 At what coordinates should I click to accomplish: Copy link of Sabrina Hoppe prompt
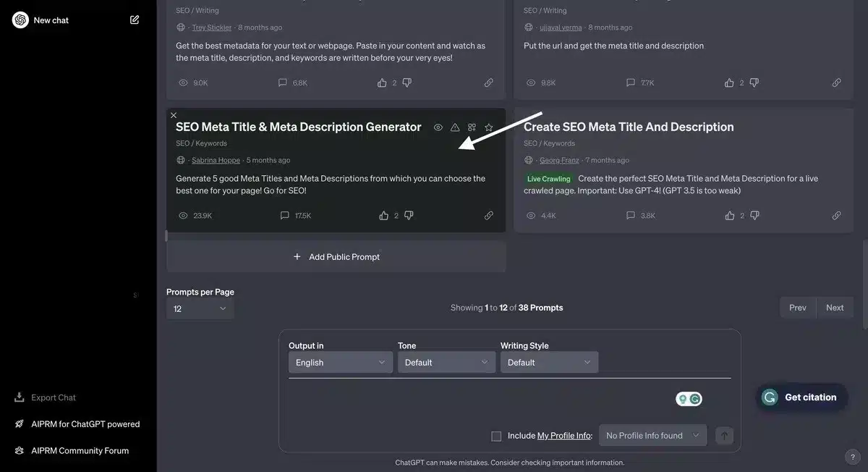coord(489,215)
